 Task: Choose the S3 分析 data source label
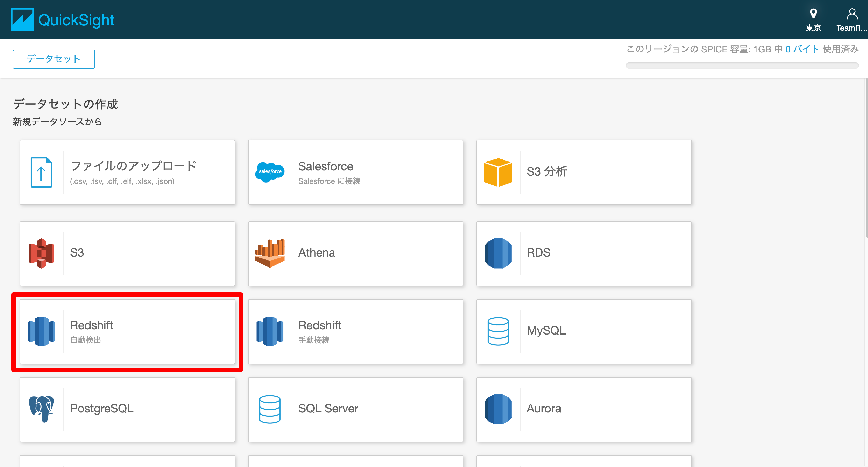point(546,171)
